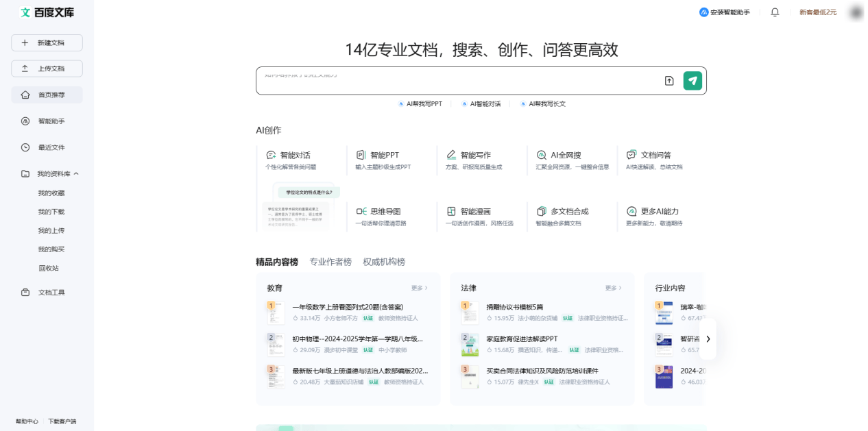Expand 更多 link in 法律 card
The image size is (868, 431).
click(x=613, y=288)
